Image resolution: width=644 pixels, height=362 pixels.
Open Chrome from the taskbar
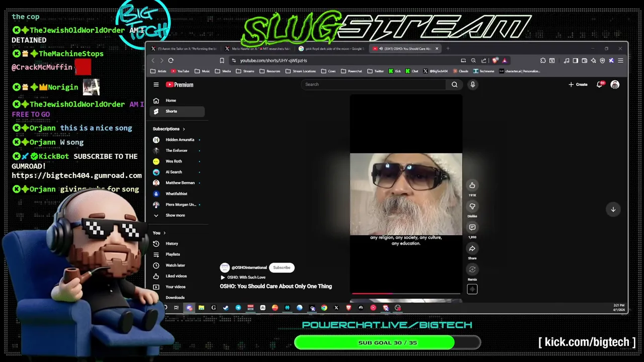coord(324,308)
